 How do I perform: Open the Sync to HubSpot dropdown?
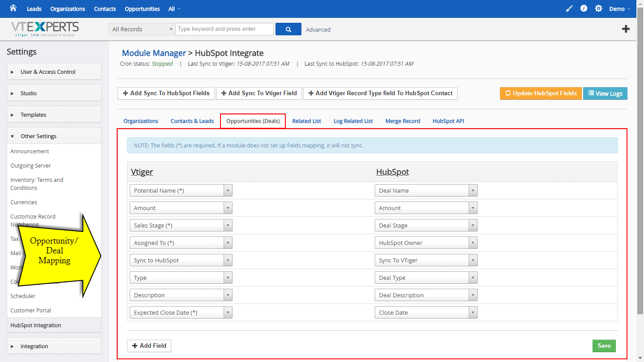click(x=181, y=260)
